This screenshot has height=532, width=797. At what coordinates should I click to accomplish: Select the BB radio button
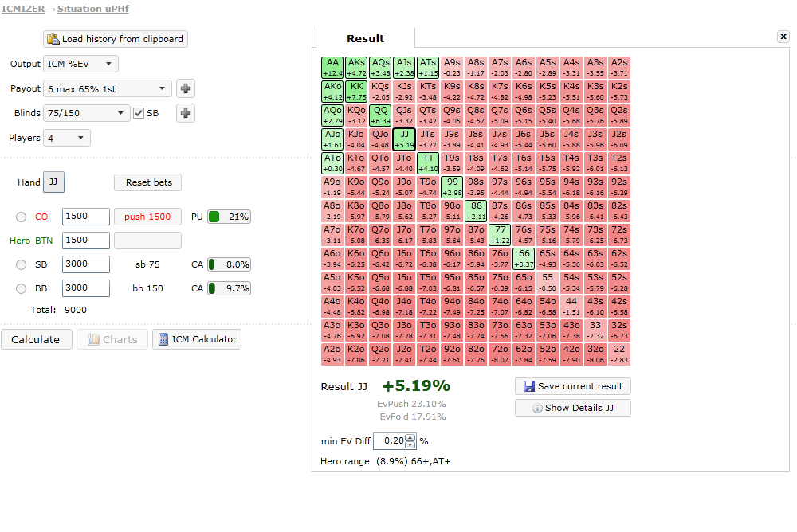point(21,288)
